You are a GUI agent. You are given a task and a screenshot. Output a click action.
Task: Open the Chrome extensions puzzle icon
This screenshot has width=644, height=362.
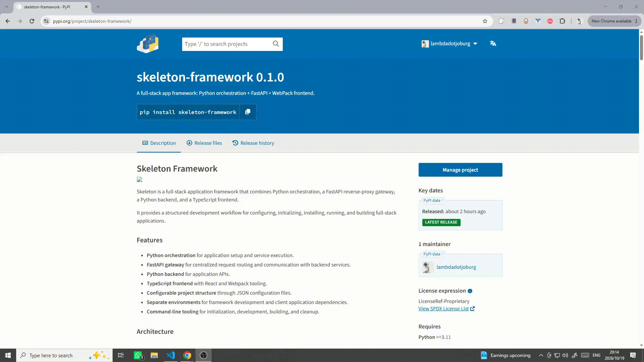(562, 21)
